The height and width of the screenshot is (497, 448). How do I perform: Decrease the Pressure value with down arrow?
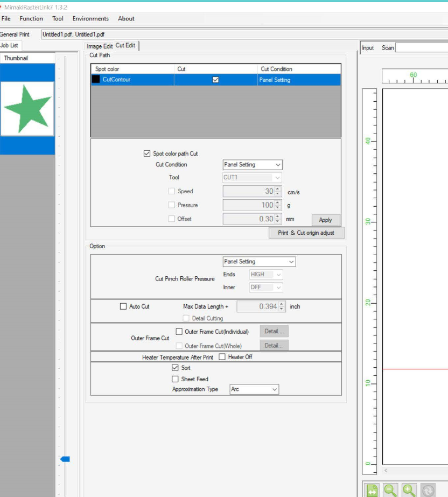pos(278,208)
